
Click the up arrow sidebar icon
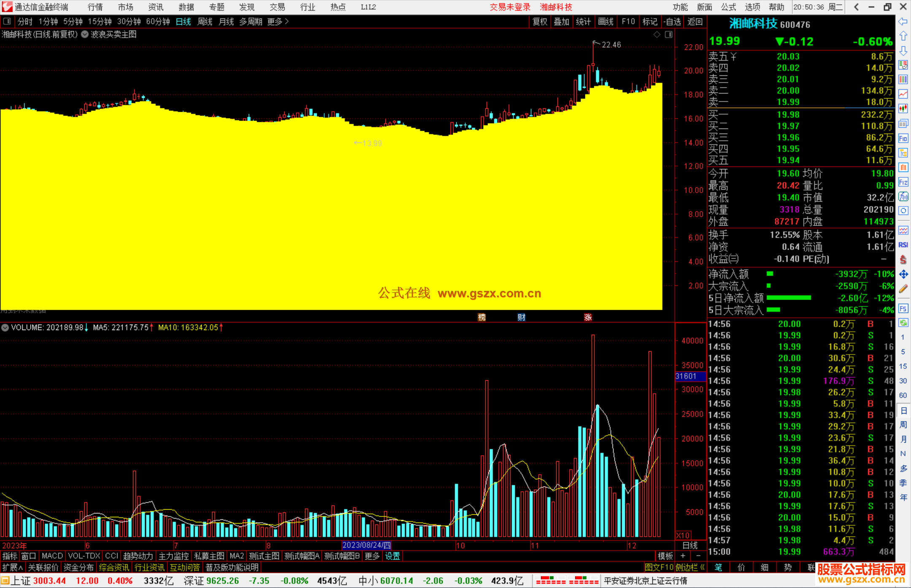coord(903,36)
